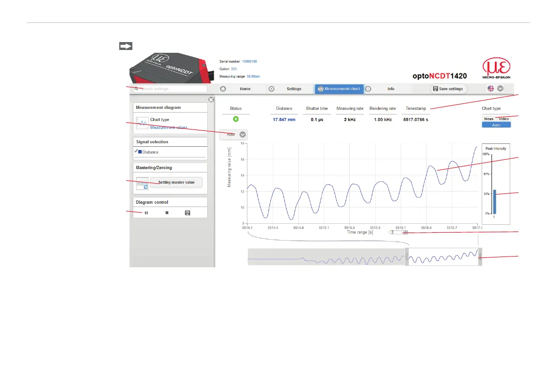Click the Measurement diagram section header
557x392 pixels.
[170, 107]
